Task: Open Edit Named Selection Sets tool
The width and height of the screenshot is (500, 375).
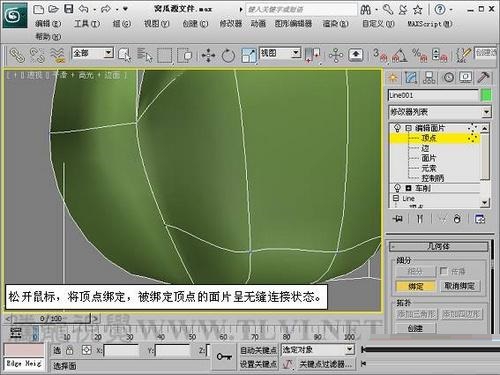Action: pos(463,55)
